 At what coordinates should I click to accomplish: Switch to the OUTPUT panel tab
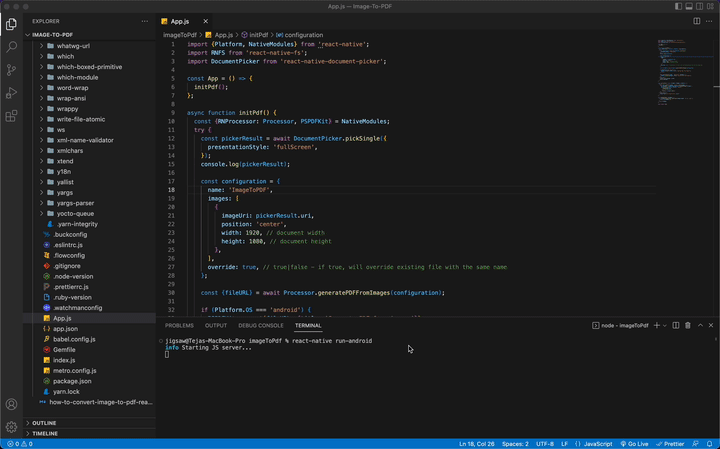[x=216, y=326]
